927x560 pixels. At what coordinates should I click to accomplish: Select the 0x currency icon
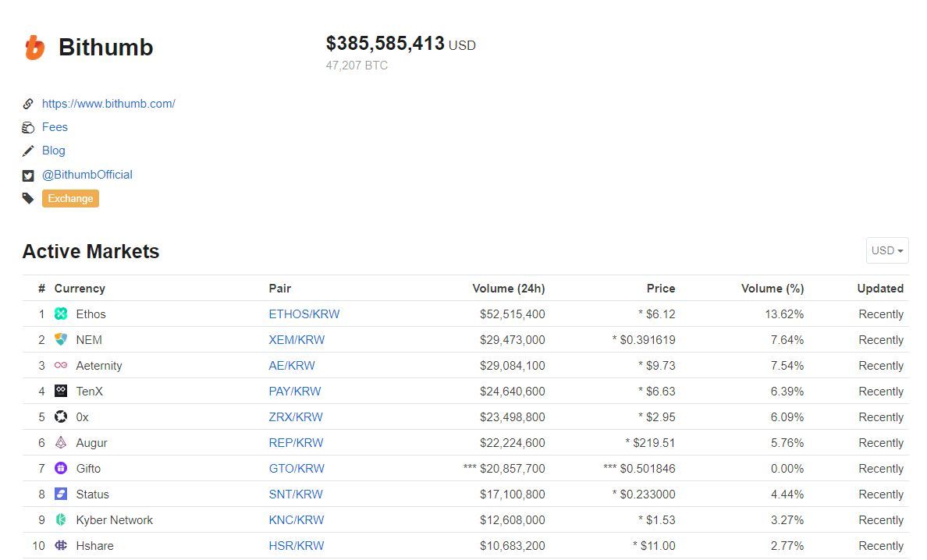coord(61,416)
